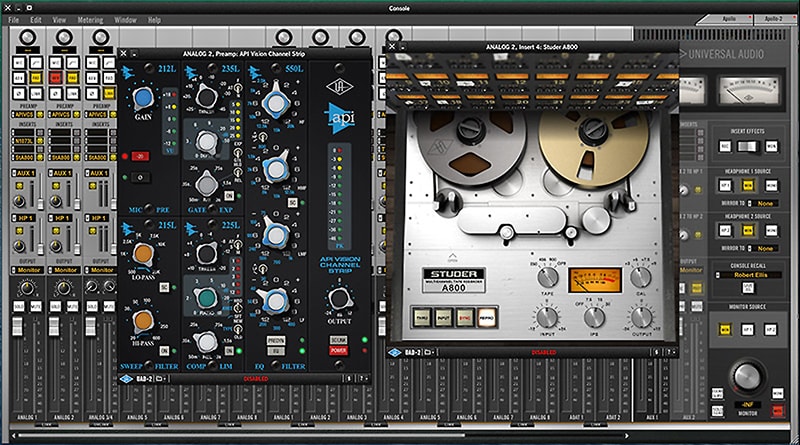Click the large Monitor level knob
Image resolution: width=800 pixels, height=445 pixels.
tap(747, 376)
